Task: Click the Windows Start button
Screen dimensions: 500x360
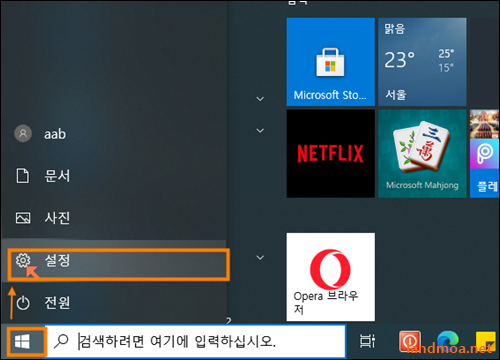Action: tap(22, 342)
